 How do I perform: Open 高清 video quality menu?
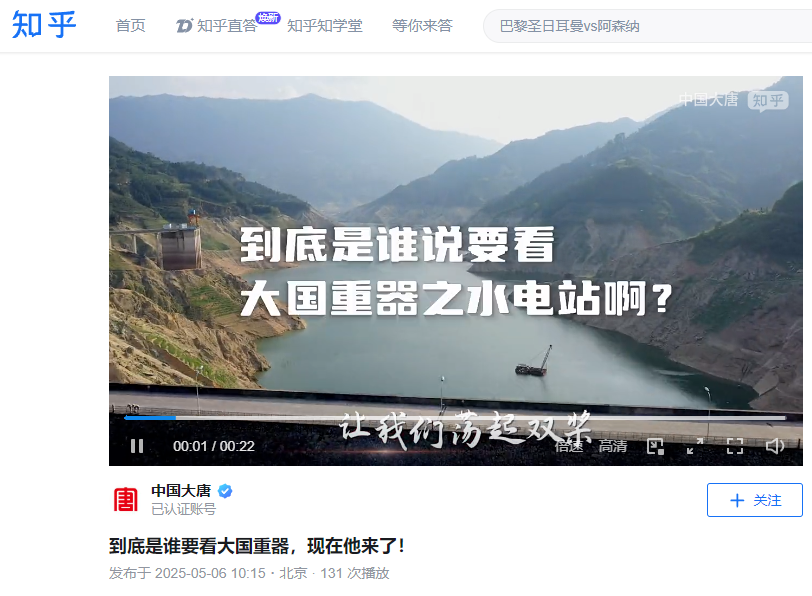(x=613, y=446)
